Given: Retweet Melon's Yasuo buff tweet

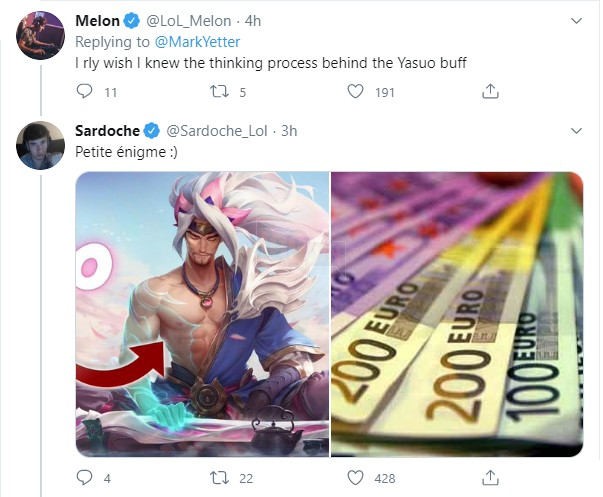Looking at the screenshot, I should [219, 91].
